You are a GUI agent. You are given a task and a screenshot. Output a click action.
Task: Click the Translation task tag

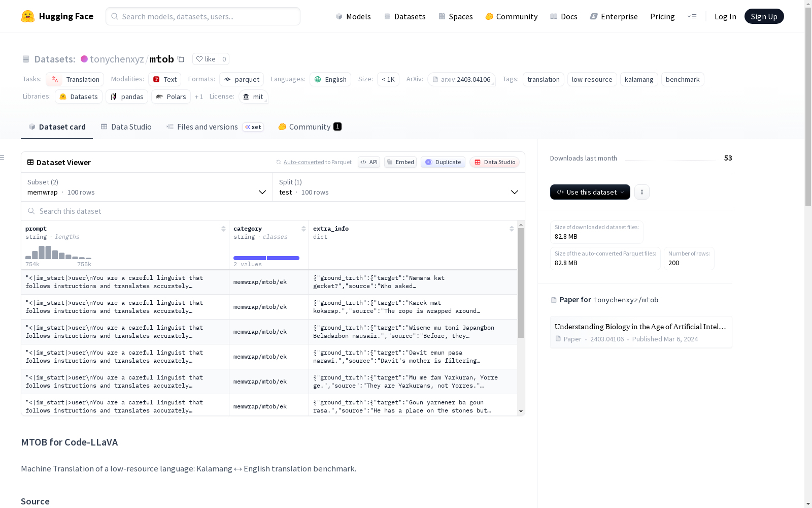[75, 79]
